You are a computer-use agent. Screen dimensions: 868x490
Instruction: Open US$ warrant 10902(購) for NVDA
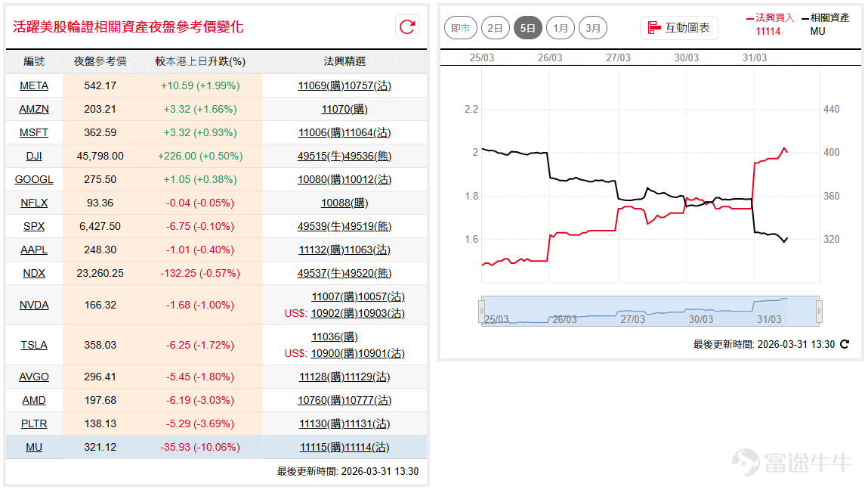click(x=335, y=313)
